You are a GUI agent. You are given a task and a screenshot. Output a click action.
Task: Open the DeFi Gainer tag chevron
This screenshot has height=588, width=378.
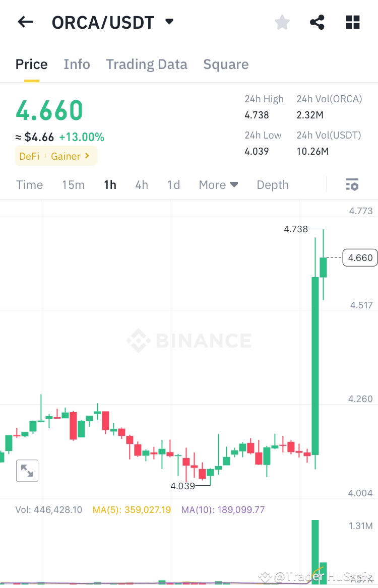(x=86, y=156)
